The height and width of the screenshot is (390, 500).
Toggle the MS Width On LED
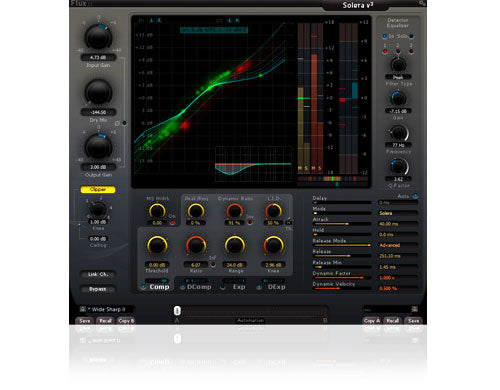172,222
